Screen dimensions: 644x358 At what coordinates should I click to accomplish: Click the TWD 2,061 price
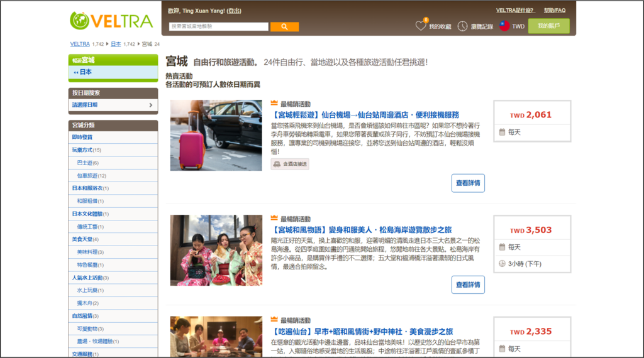pyautogui.click(x=531, y=115)
